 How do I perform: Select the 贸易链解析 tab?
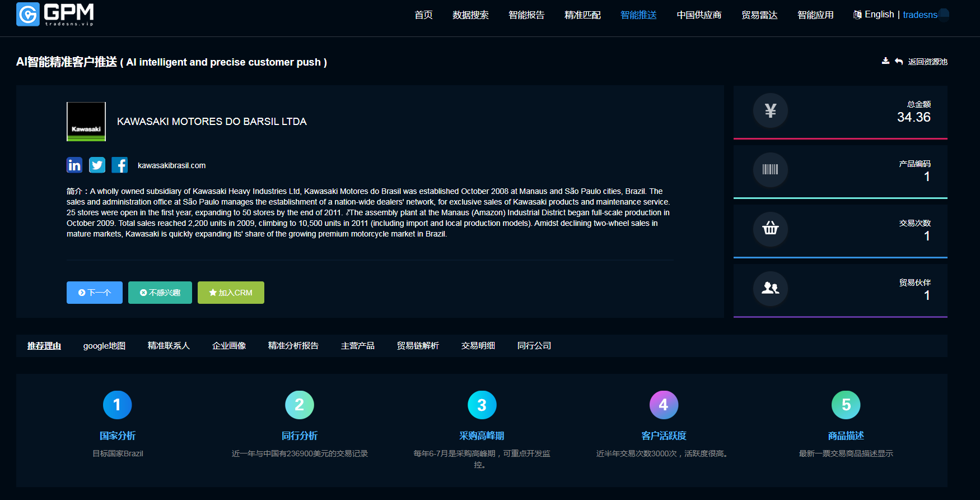[418, 346]
